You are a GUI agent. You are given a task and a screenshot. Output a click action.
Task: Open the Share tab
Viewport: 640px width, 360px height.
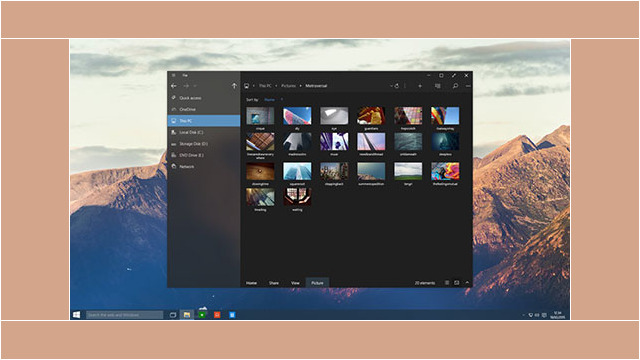273,283
